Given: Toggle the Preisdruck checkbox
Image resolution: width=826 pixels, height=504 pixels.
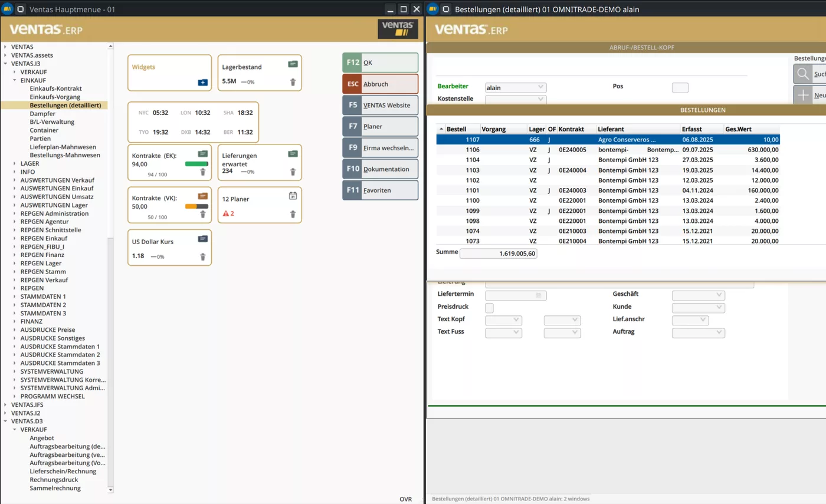Looking at the screenshot, I should [489, 308].
